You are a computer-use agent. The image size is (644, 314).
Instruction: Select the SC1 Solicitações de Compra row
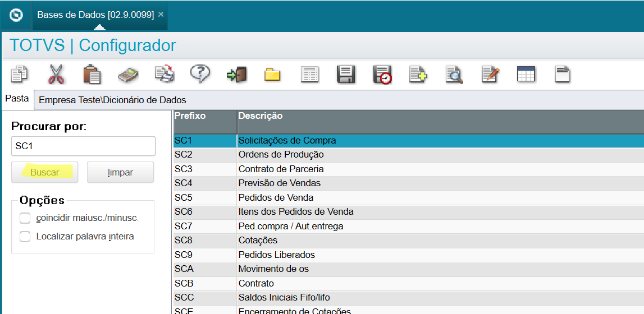click(x=409, y=141)
